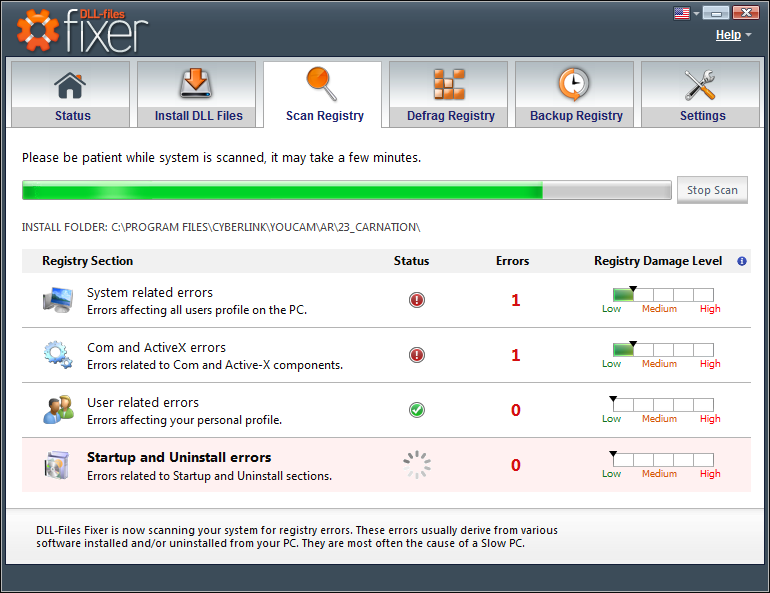This screenshot has height=593, width=770.
Task: Click 'Errors related to Com and Active-X components.'
Action: coord(215,365)
